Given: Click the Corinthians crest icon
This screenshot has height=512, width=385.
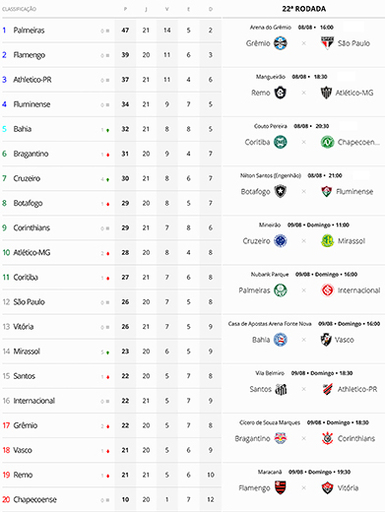Looking at the screenshot, I should click(327, 438).
